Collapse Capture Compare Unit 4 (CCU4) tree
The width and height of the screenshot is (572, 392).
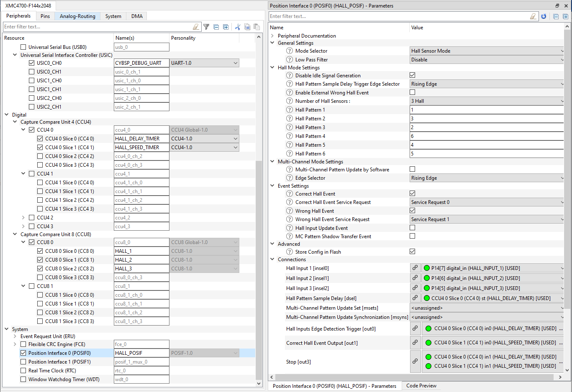click(x=15, y=122)
